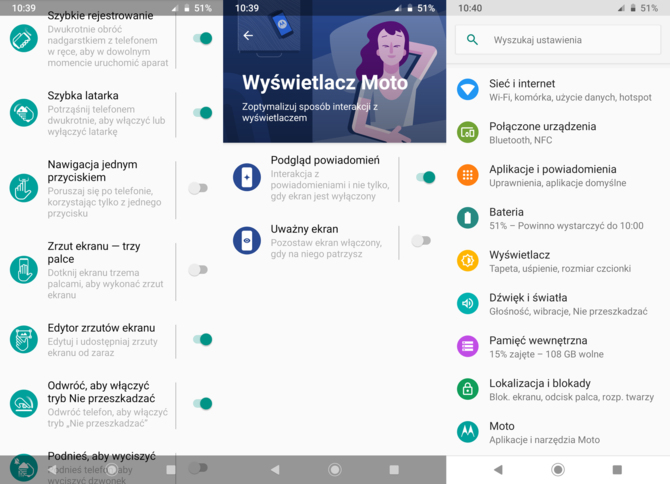Screen dimensions: 670x484
Task: Turn off Szybka latarka switch
Action: tap(203, 113)
